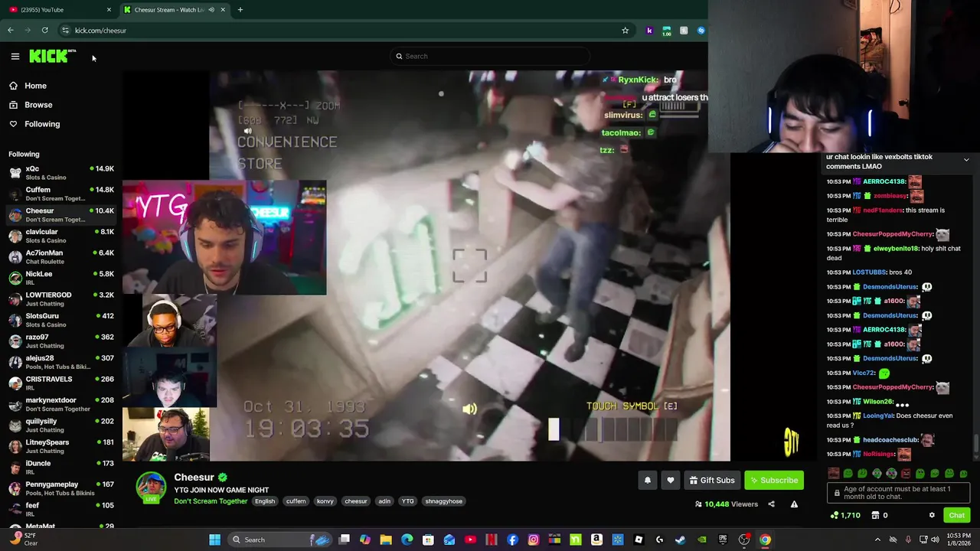Open Pennygameplay channel in Following list
The height and width of the screenshot is (551, 980).
coord(61,488)
